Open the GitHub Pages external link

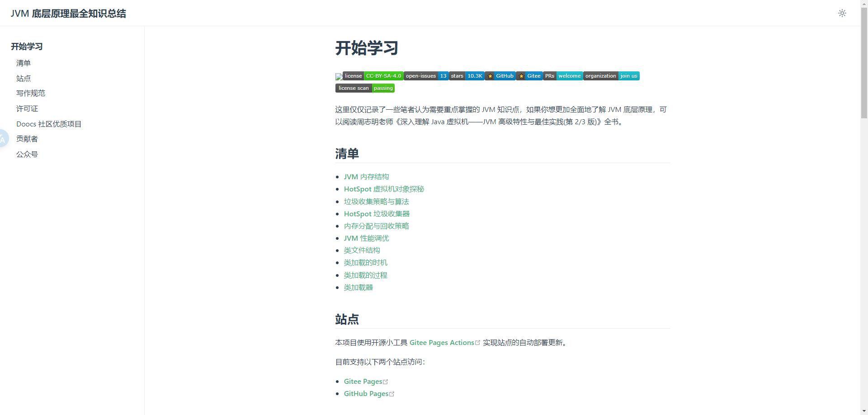(366, 394)
